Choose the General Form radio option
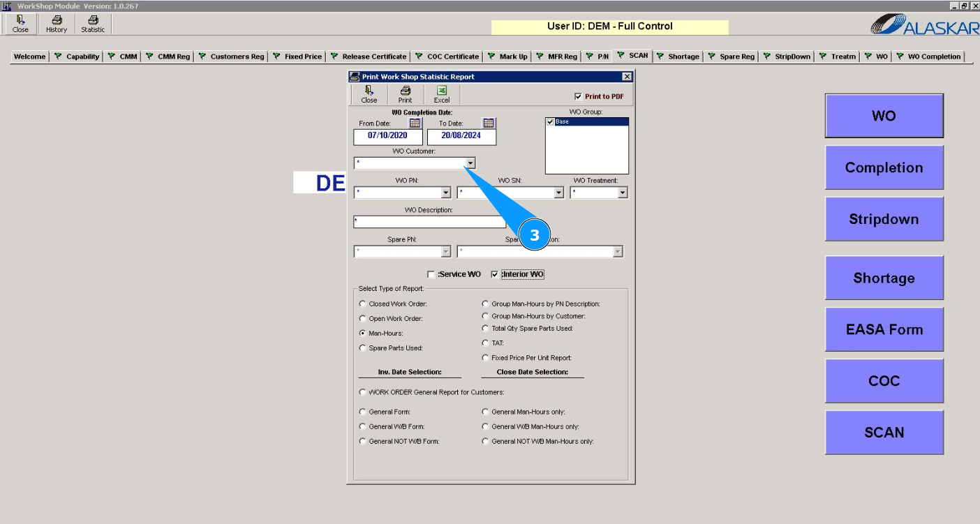This screenshot has height=524, width=980. (362, 412)
